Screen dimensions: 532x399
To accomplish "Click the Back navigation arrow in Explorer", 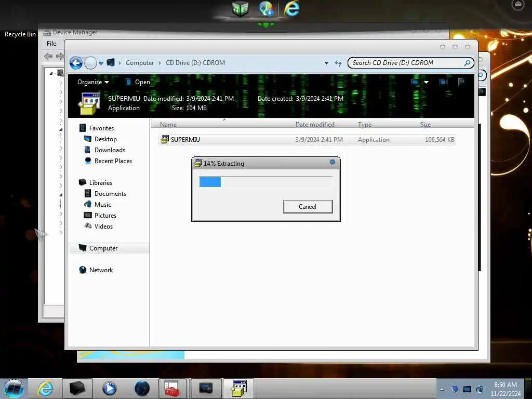I will pyautogui.click(x=76, y=63).
